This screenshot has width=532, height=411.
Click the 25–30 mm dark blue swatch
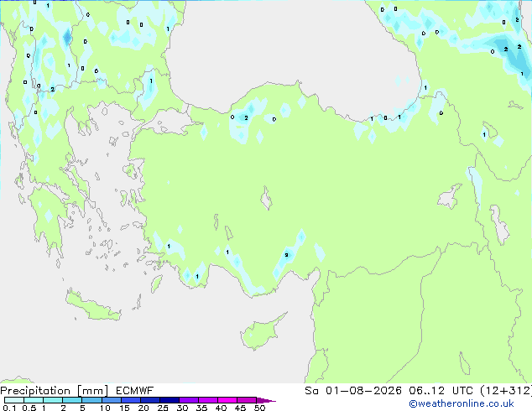[169, 400]
